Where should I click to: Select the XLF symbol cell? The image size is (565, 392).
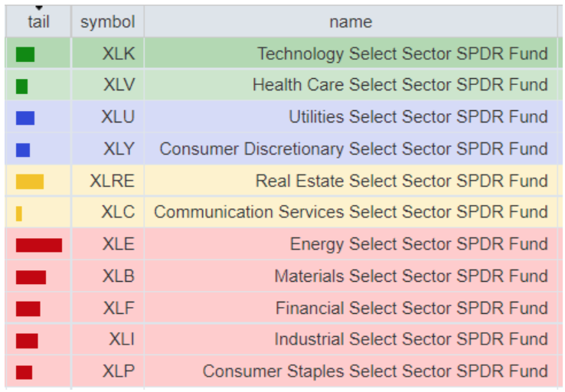pyautogui.click(x=118, y=308)
